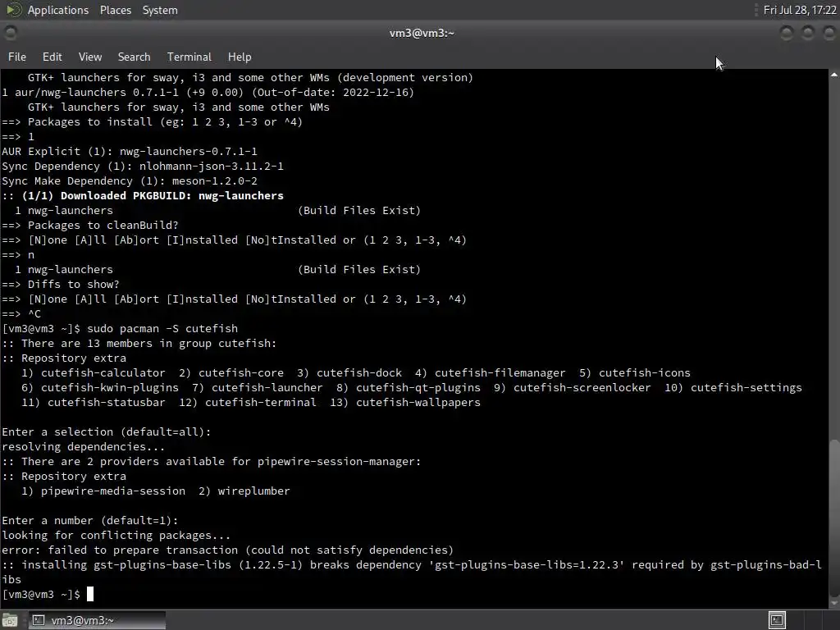The width and height of the screenshot is (840, 630).
Task: Click the text 'cutefish-terminal'
Action: (260, 402)
